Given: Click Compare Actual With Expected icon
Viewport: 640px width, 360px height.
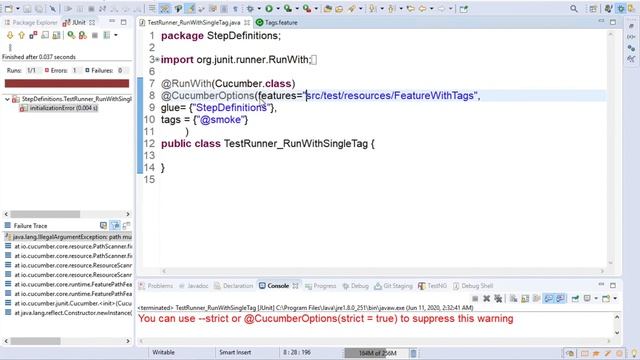Looking at the screenshot, I should [x=127, y=225].
